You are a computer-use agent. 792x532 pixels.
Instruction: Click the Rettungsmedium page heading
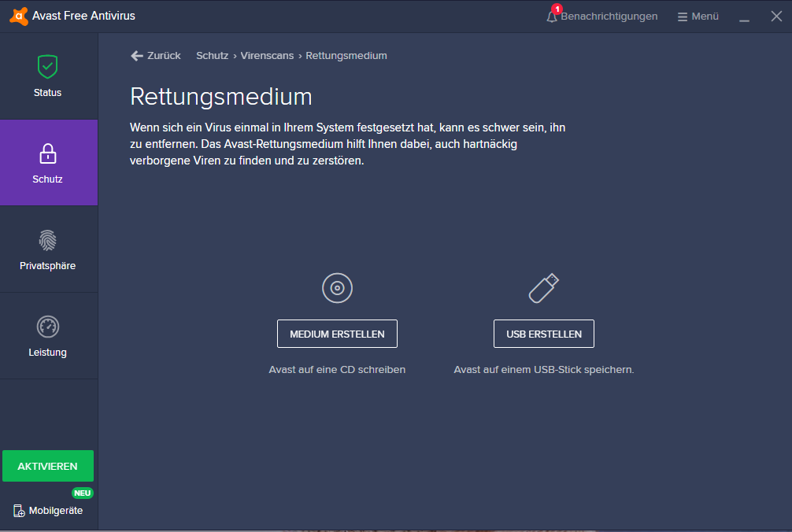point(220,97)
